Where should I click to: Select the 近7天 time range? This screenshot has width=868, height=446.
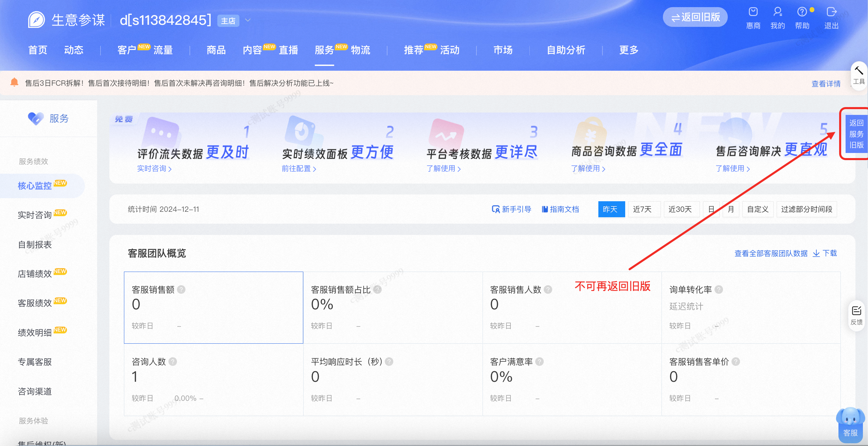click(x=644, y=209)
